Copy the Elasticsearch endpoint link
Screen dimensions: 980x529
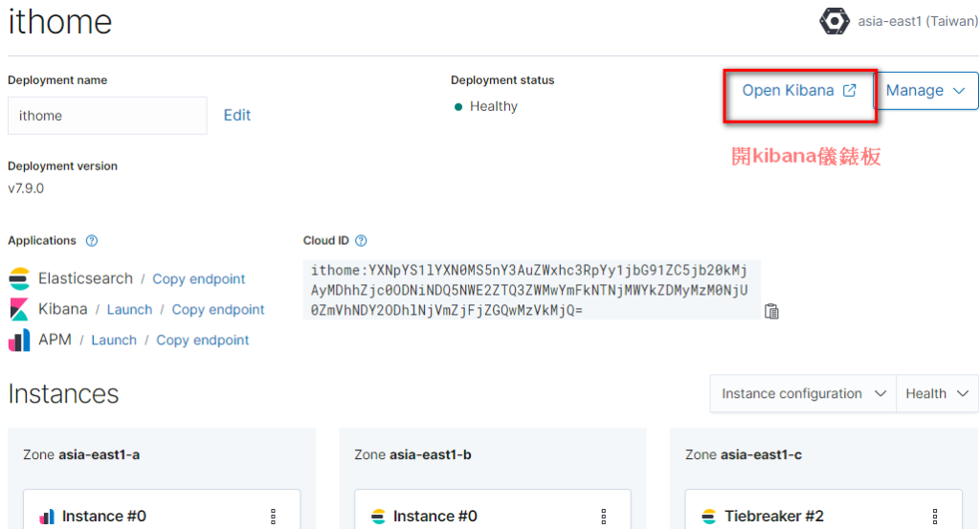[199, 278]
